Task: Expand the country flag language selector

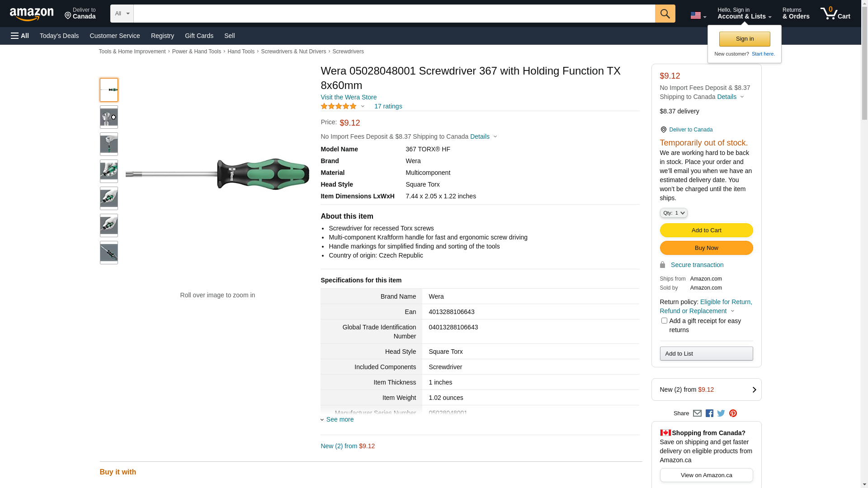Action: [x=698, y=15]
